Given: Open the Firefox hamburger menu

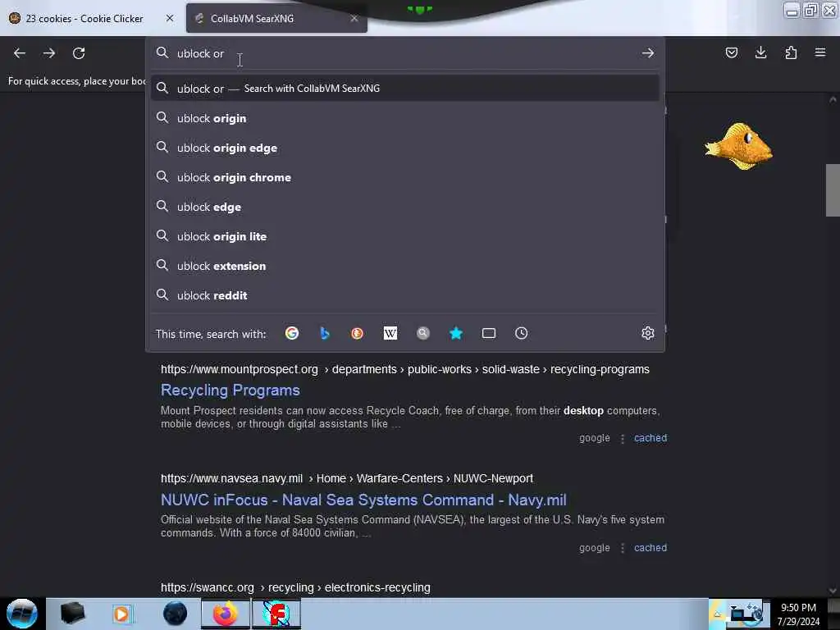Looking at the screenshot, I should (x=819, y=52).
